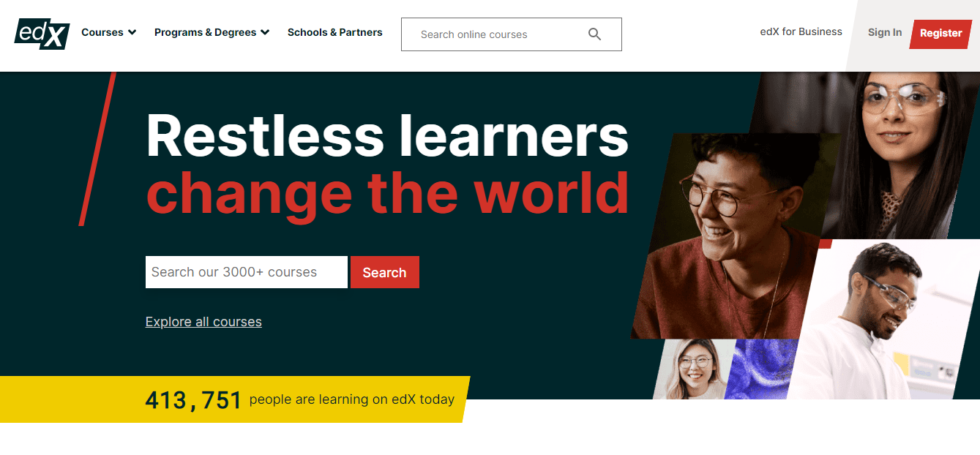Open the Programs & Degrees menu
The width and height of the screenshot is (980, 455).
pos(212,32)
